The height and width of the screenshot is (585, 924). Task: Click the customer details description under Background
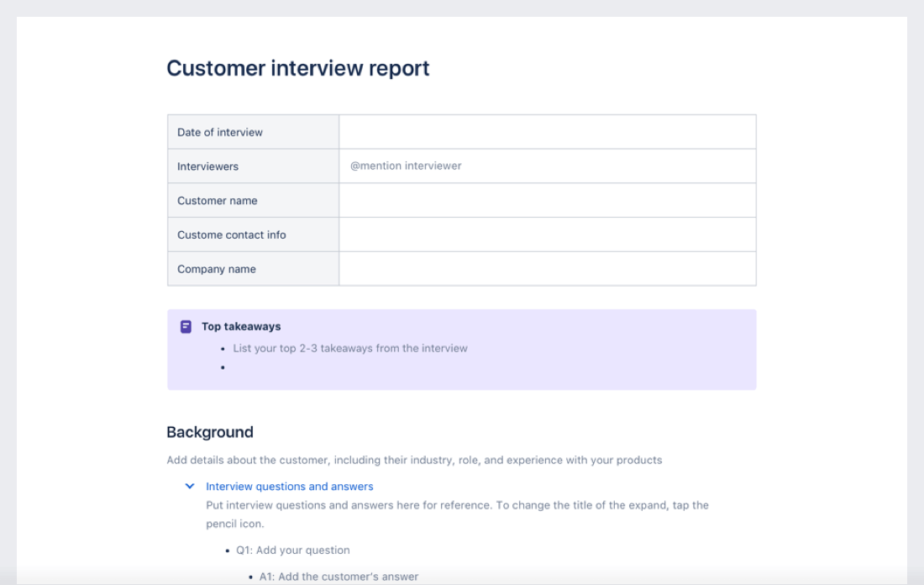click(414, 460)
